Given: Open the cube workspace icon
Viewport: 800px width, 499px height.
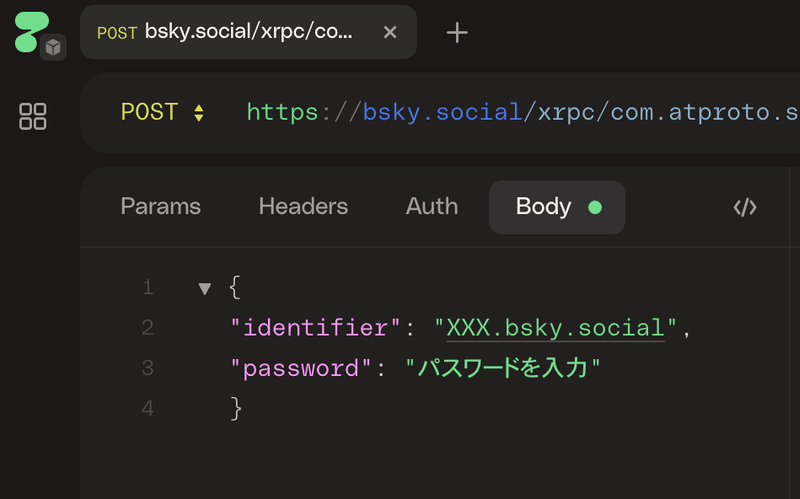Looking at the screenshot, I should pyautogui.click(x=53, y=47).
